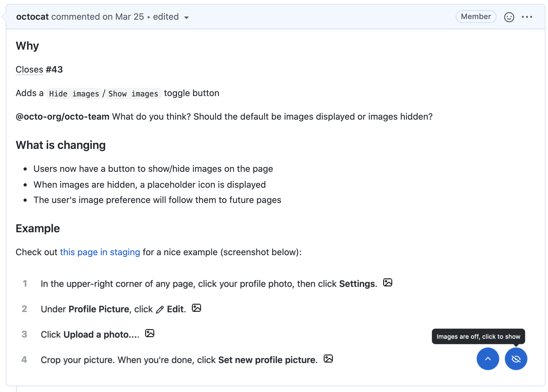
Task: Click the 'What is changing' heading
Action: coord(60,145)
